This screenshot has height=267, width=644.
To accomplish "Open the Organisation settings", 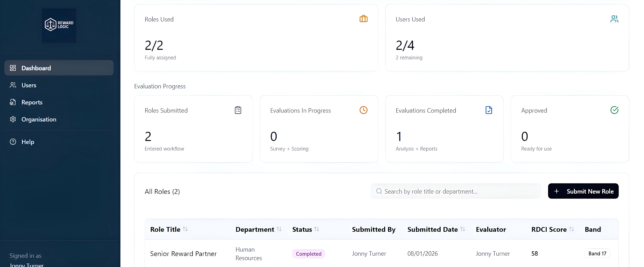I will tap(59, 119).
